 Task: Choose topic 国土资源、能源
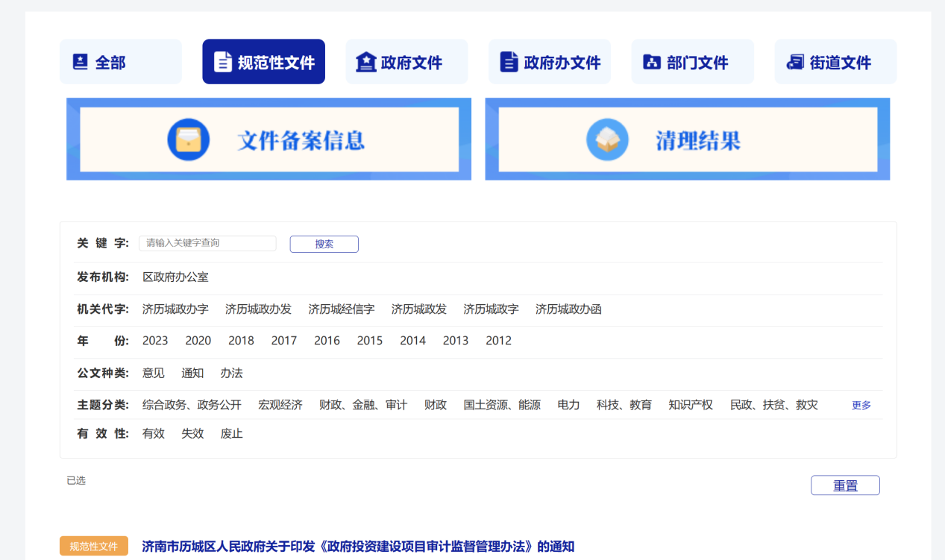pos(502,405)
